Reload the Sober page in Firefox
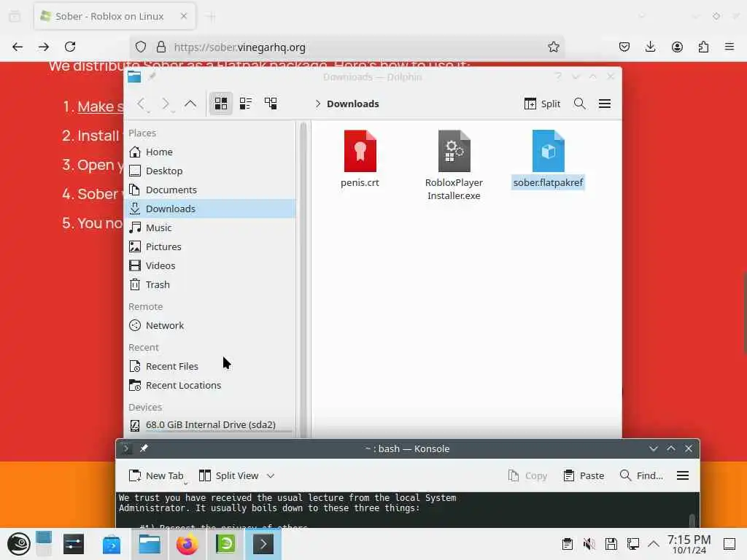The image size is (747, 560). (70, 47)
